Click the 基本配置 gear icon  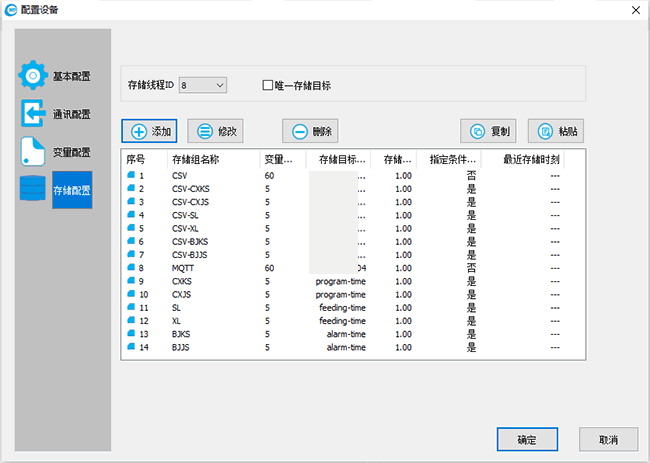34,76
